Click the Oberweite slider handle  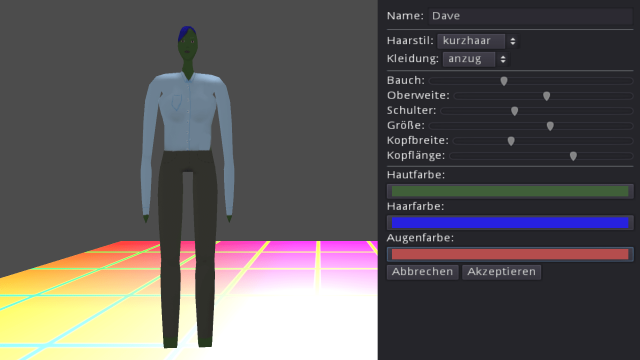pos(547,96)
